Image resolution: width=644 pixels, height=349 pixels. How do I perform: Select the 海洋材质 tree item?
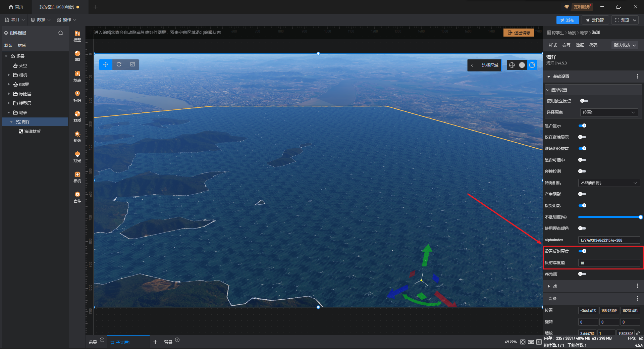click(32, 132)
